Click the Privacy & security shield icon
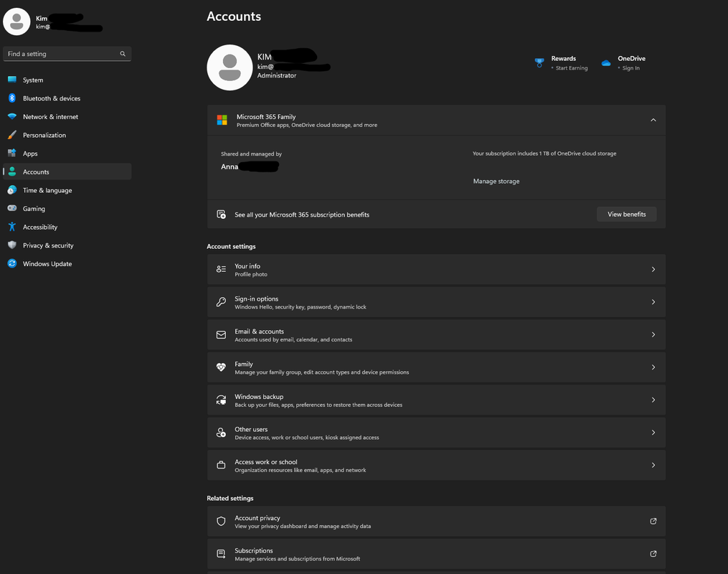 [12, 245]
